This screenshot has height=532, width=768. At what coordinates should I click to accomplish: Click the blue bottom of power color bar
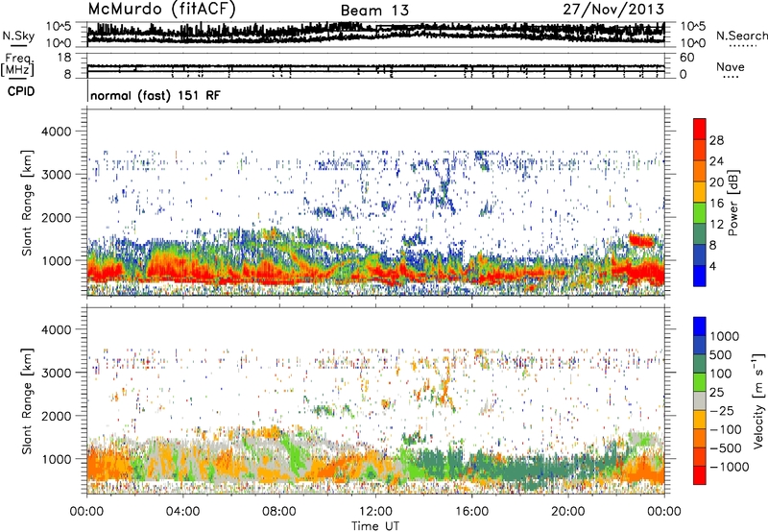700,276
